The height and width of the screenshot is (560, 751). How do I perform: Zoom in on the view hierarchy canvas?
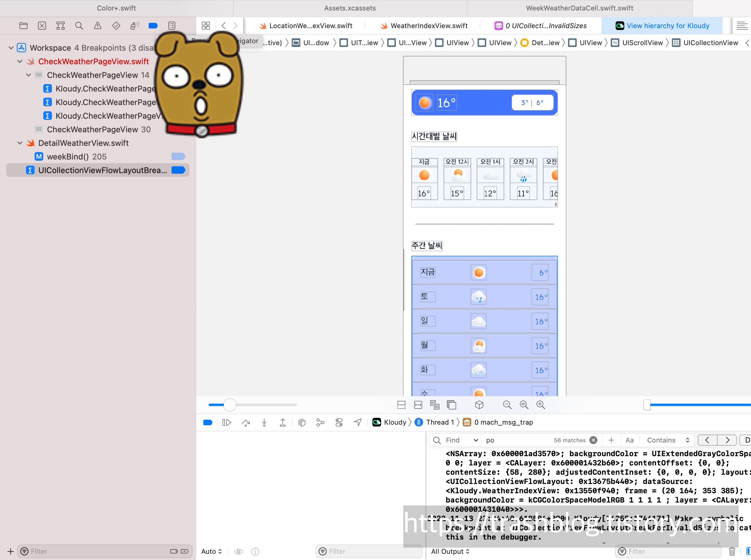coord(541,405)
